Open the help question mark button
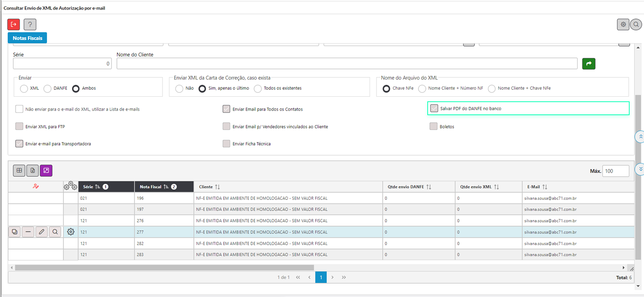Viewport: 644px width, 297px height. [30, 24]
